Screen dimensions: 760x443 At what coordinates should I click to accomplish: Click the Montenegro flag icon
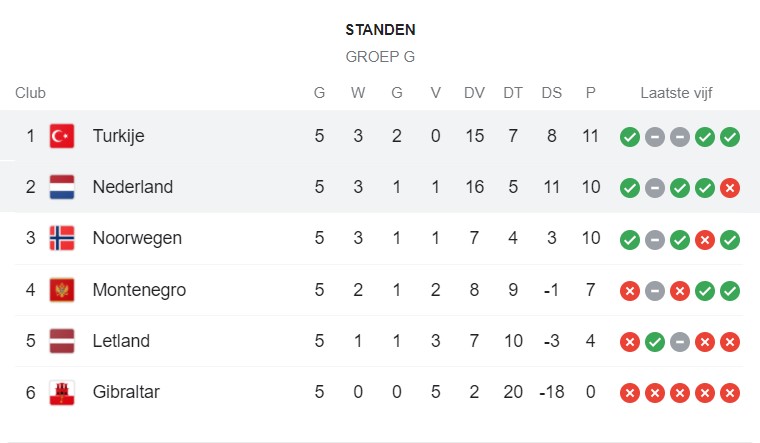click(62, 290)
